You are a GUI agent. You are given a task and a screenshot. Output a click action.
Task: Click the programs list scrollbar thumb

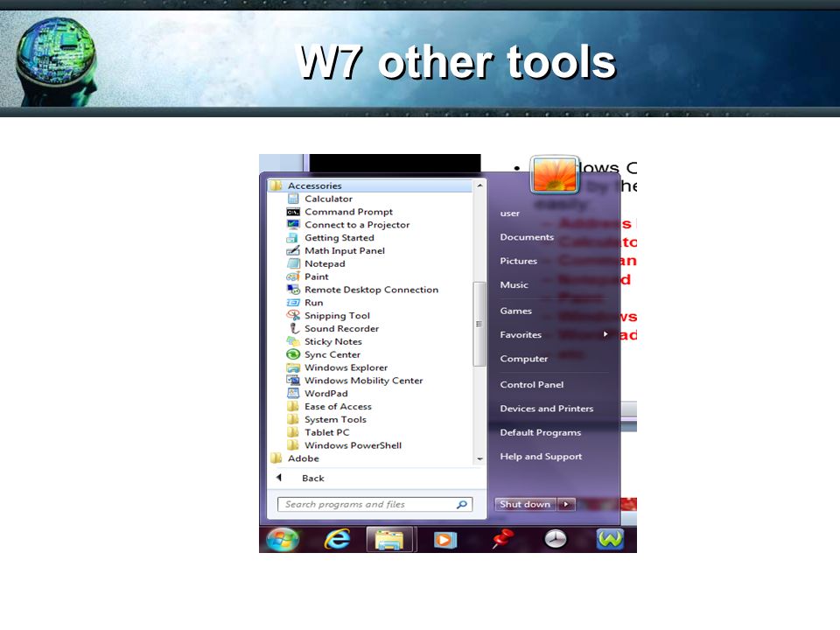[479, 324]
